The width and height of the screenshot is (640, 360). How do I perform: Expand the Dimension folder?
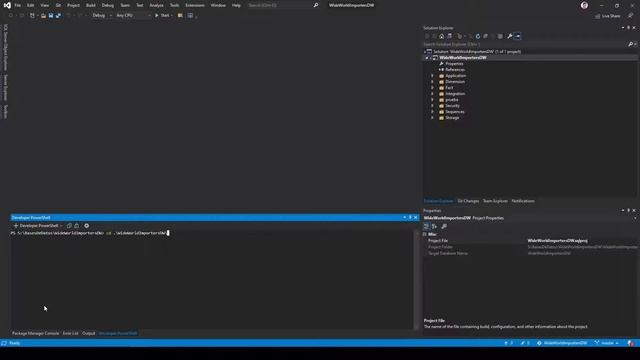coord(432,82)
